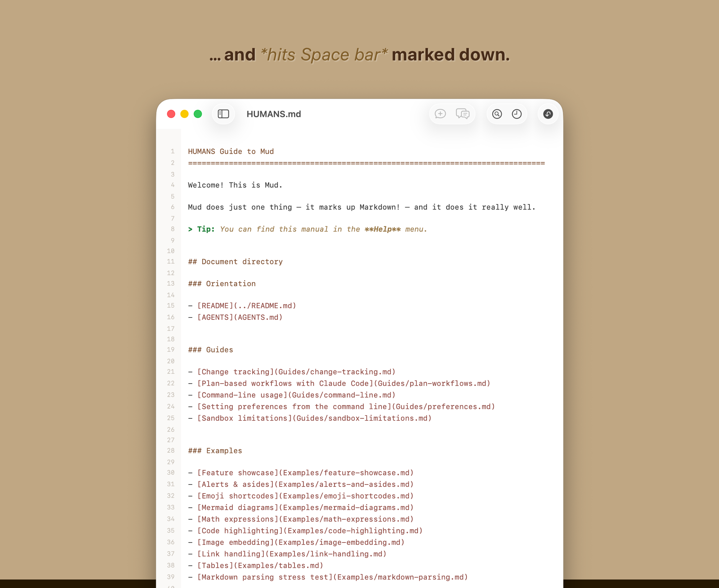Click the HUMANS.md window title

tap(274, 114)
